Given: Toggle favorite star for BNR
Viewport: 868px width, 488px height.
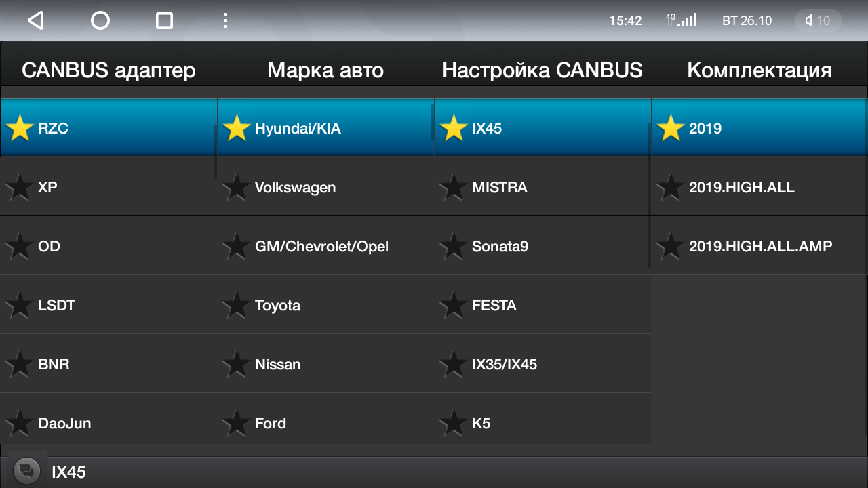Looking at the screenshot, I should (x=20, y=364).
